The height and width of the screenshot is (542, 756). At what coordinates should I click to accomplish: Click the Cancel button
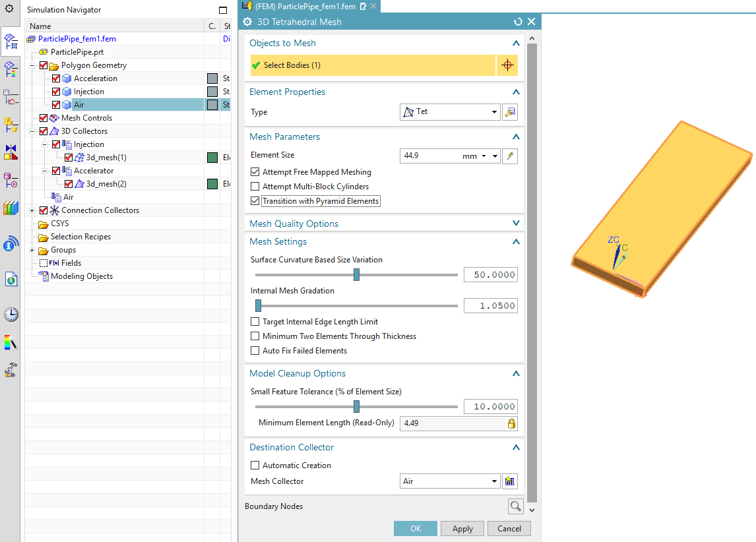[509, 529]
